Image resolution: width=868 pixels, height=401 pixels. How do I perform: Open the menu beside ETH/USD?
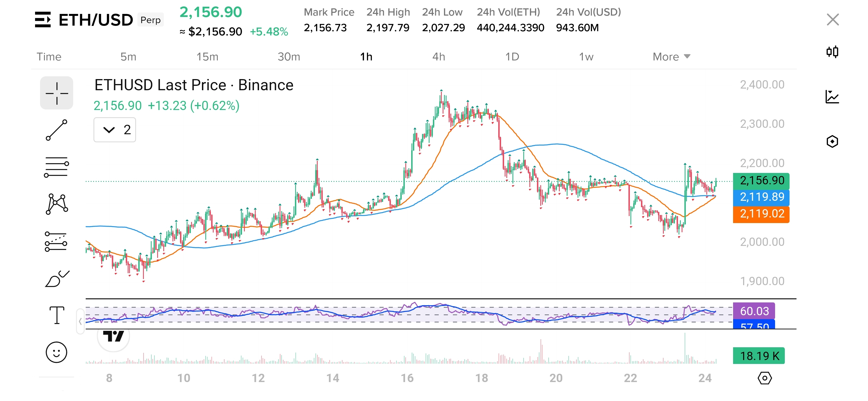point(43,19)
